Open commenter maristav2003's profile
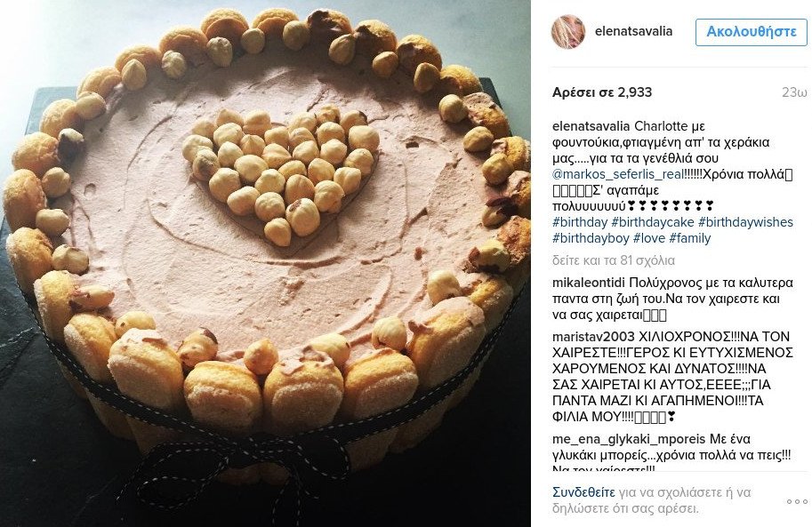Screen dimensions: 812x527 (x=593, y=337)
